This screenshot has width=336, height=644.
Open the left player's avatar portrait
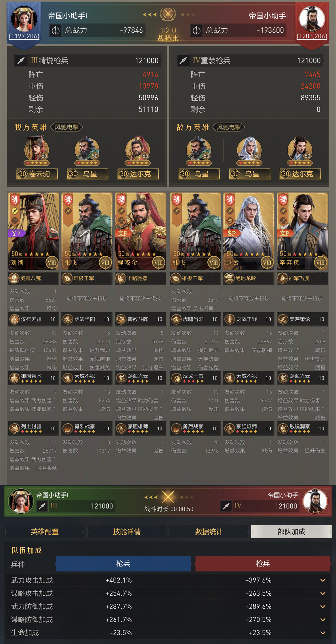24,19
